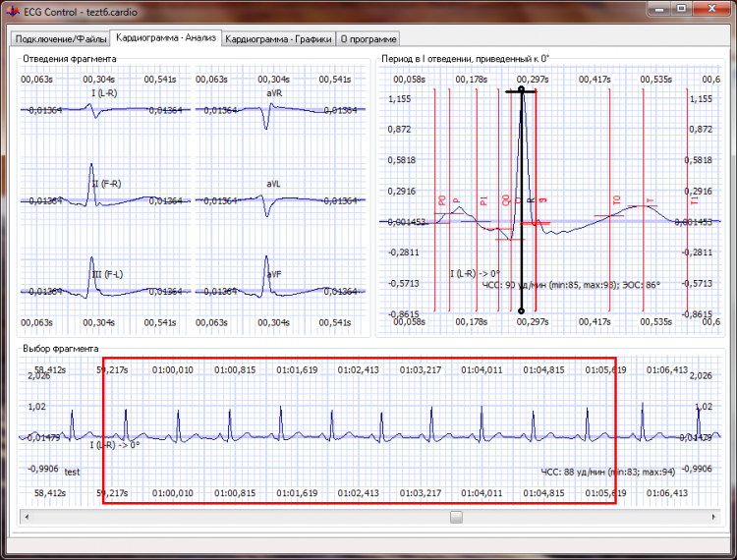Click the 0,872 left axis value in period chart
737x560 pixels.
[399, 130]
